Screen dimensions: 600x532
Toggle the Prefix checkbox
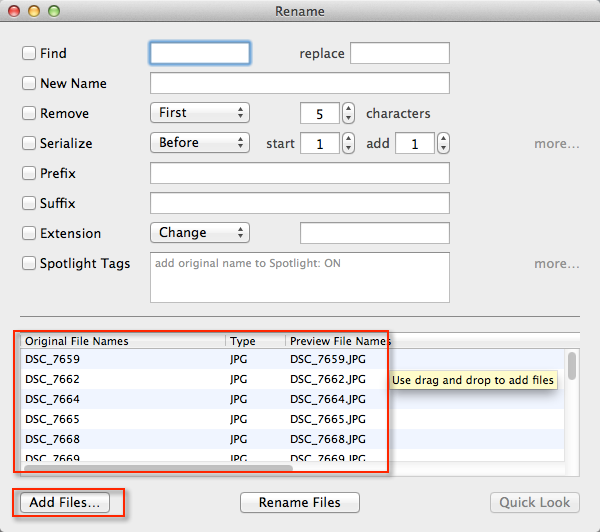29,173
